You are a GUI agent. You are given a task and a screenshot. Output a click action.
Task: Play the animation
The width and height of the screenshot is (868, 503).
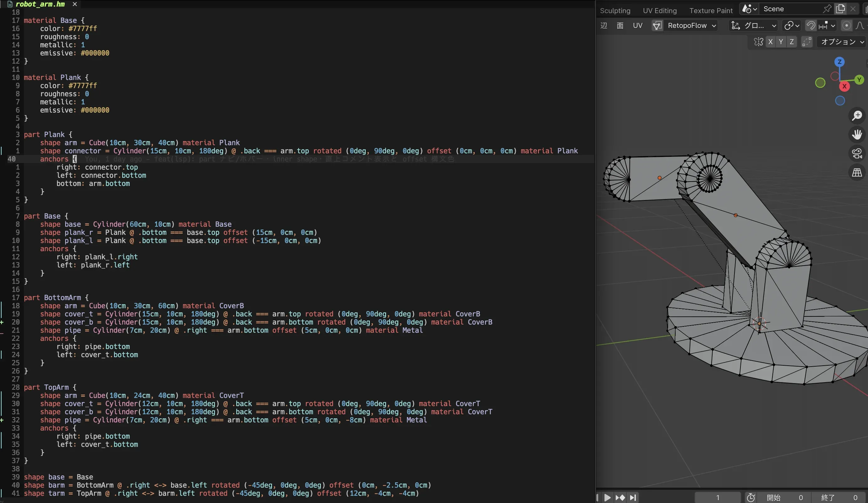608,497
